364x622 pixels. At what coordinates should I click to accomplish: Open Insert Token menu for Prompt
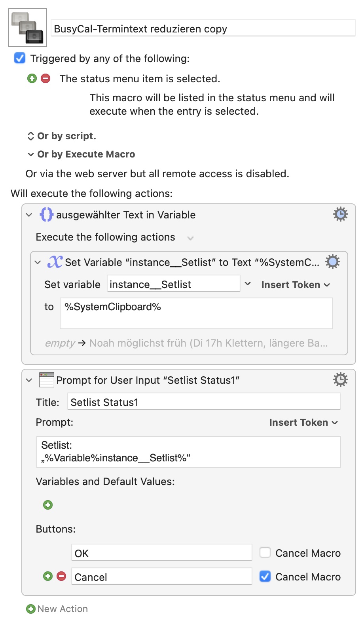[x=303, y=423]
